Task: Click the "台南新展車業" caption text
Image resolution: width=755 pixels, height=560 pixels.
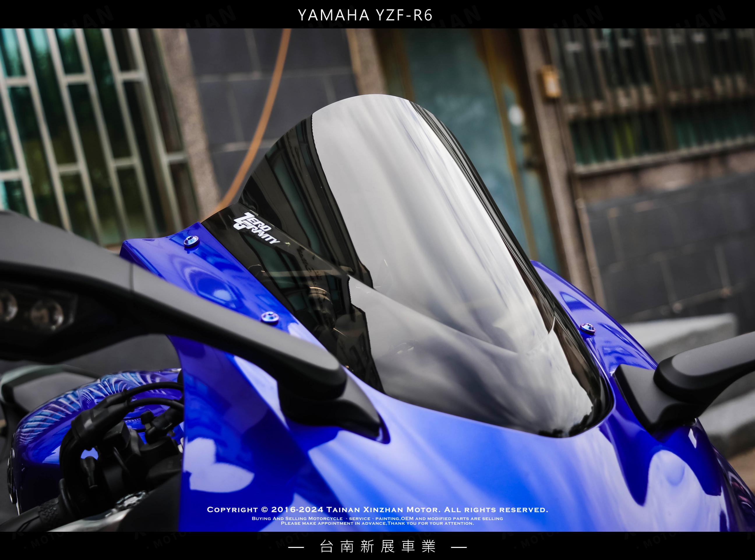Action: tap(377, 547)
